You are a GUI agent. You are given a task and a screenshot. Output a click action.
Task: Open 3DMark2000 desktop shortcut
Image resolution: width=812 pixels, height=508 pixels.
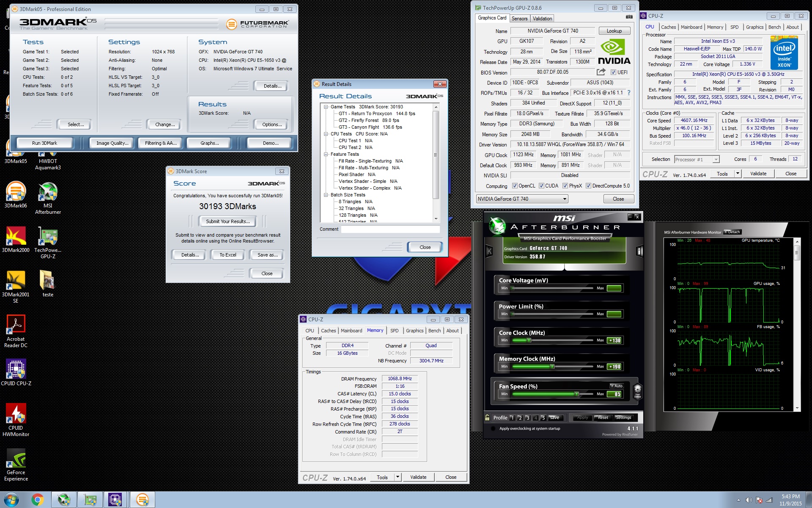[16, 239]
